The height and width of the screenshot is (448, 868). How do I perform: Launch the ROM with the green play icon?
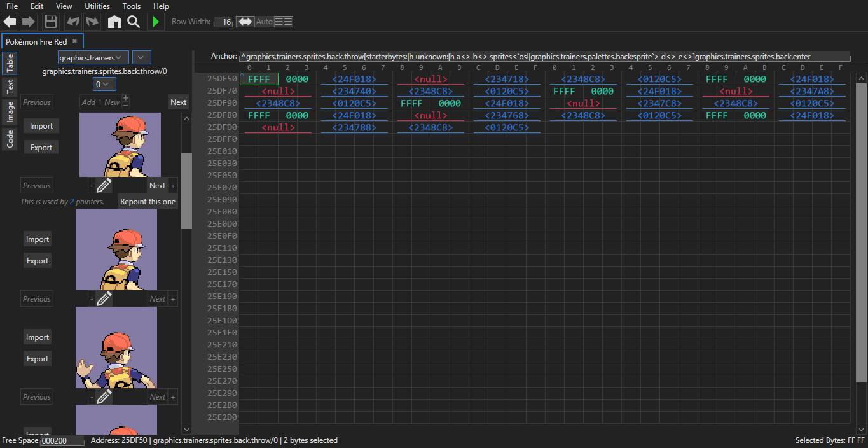tap(155, 21)
